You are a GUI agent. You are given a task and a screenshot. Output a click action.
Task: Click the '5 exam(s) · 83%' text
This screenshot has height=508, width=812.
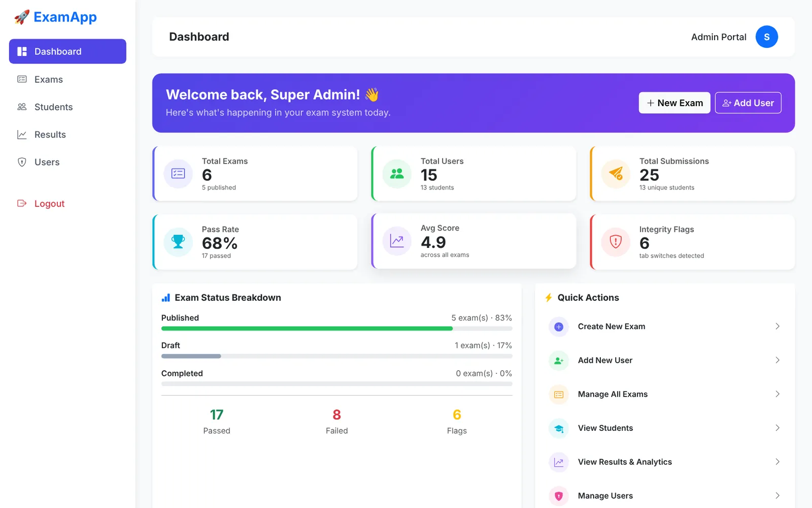pos(482,318)
